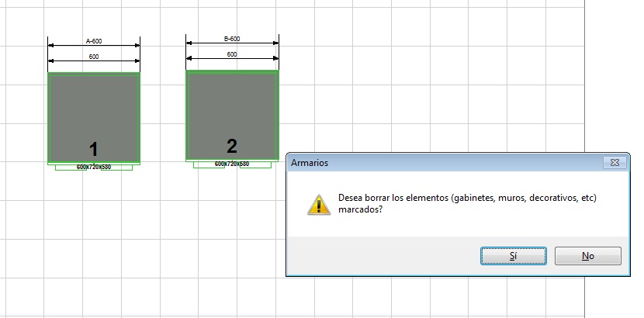Select cabinet number 1 in the plan
Viewport: 644px width, 318px height.
[x=94, y=118]
